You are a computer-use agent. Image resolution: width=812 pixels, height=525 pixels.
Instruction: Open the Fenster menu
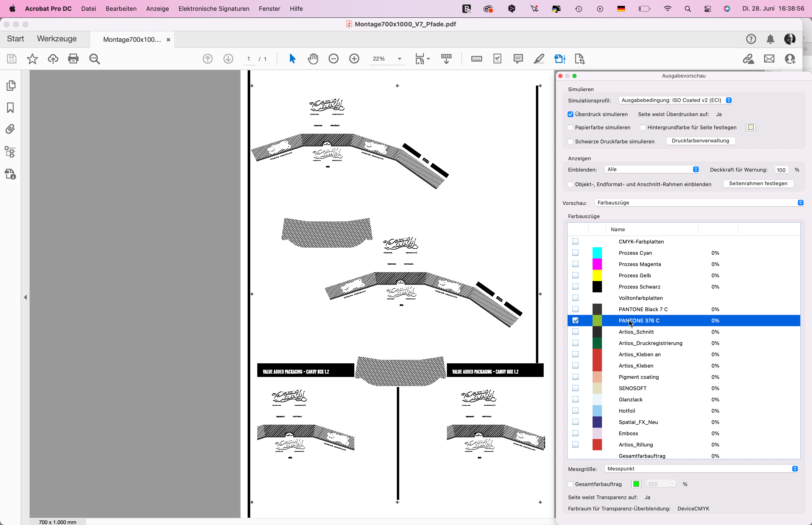(269, 9)
